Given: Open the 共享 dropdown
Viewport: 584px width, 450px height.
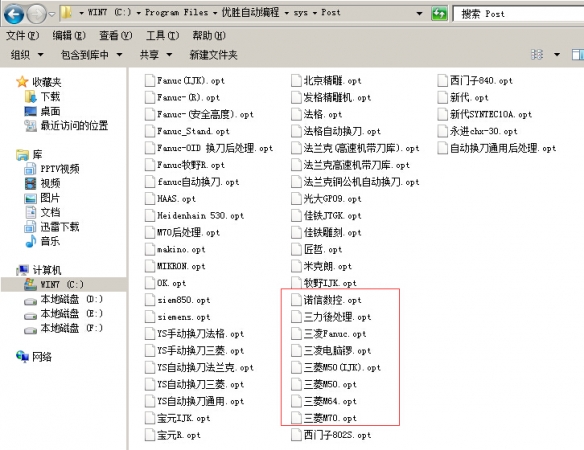Looking at the screenshot, I should 156,55.
